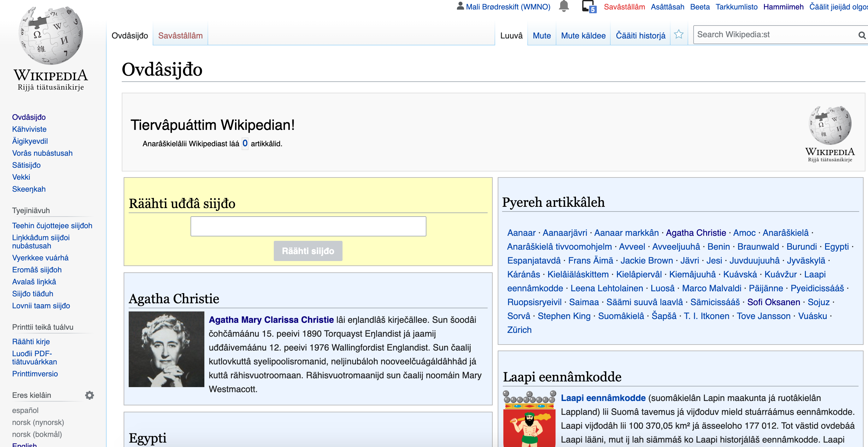
Task: Switch to español language version
Action: coord(25,411)
